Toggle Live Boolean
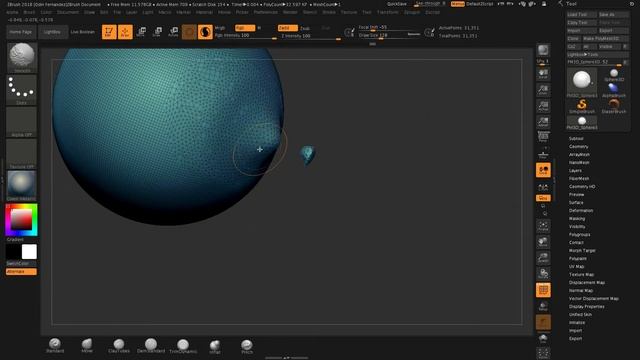Viewport: 640px width, 360px height. point(82,32)
